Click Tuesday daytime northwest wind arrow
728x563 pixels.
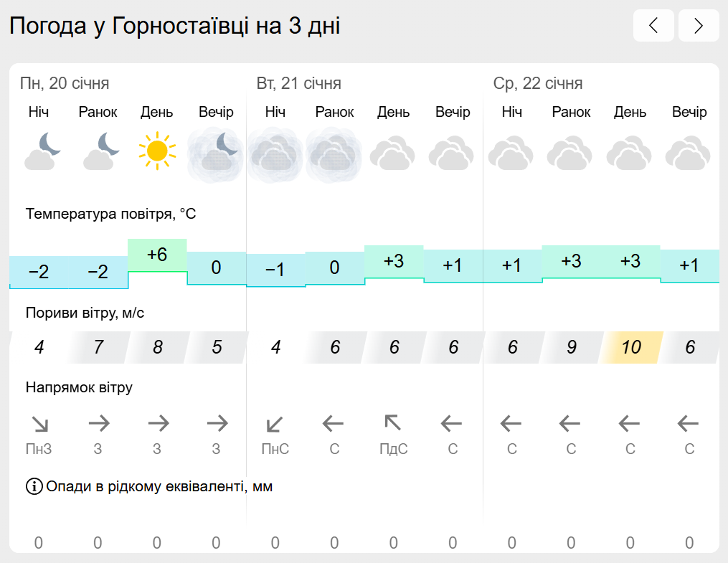[393, 424]
